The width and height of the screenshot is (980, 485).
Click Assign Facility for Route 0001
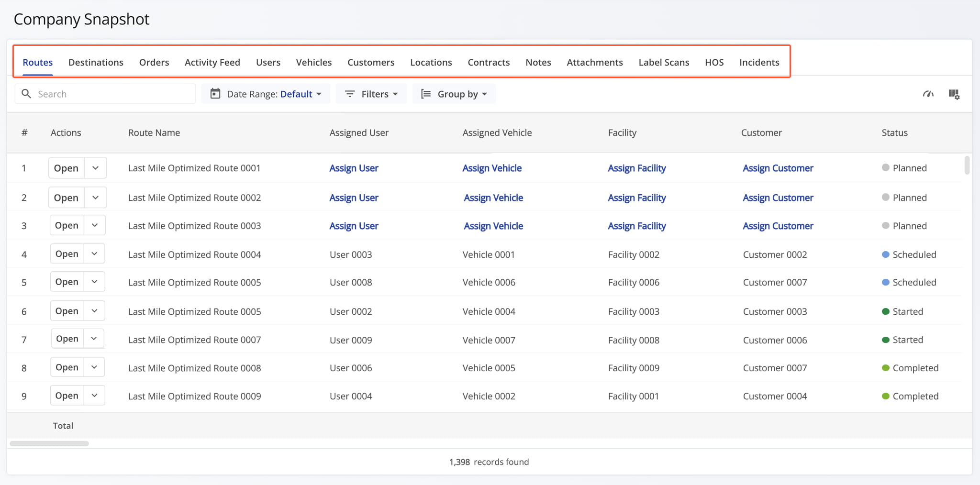[637, 168]
